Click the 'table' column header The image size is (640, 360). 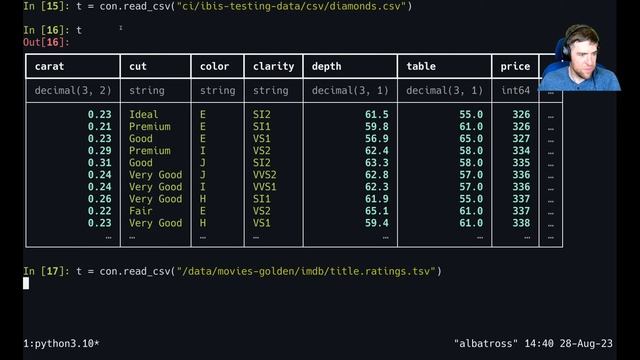[x=421, y=66]
